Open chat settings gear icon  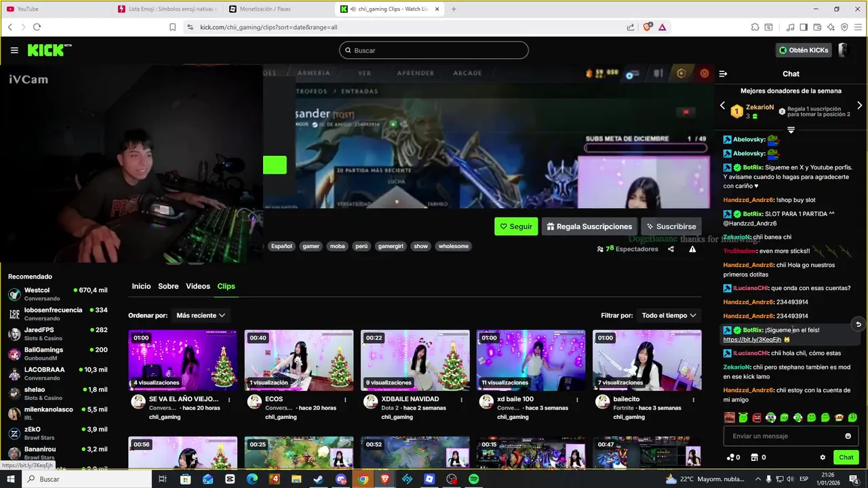[x=823, y=457]
